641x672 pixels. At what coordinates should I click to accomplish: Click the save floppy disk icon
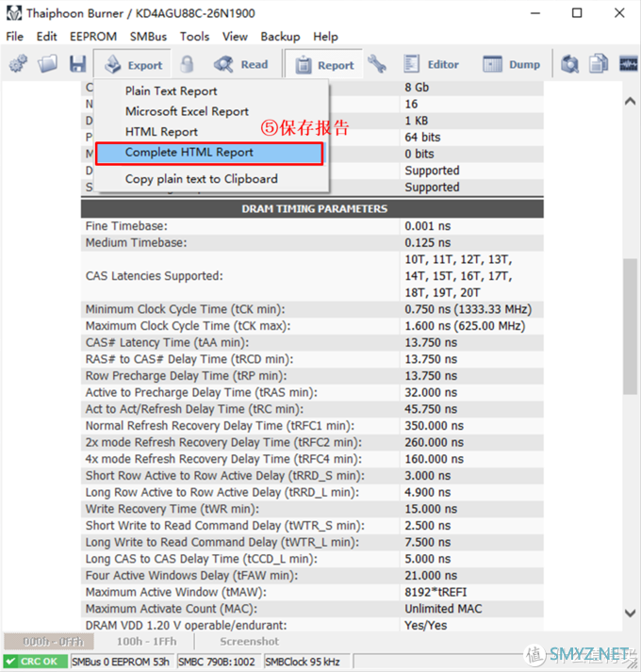coord(77,64)
